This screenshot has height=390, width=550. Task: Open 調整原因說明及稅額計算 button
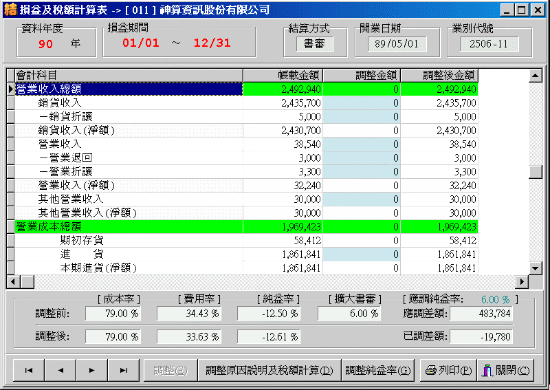coord(269,370)
